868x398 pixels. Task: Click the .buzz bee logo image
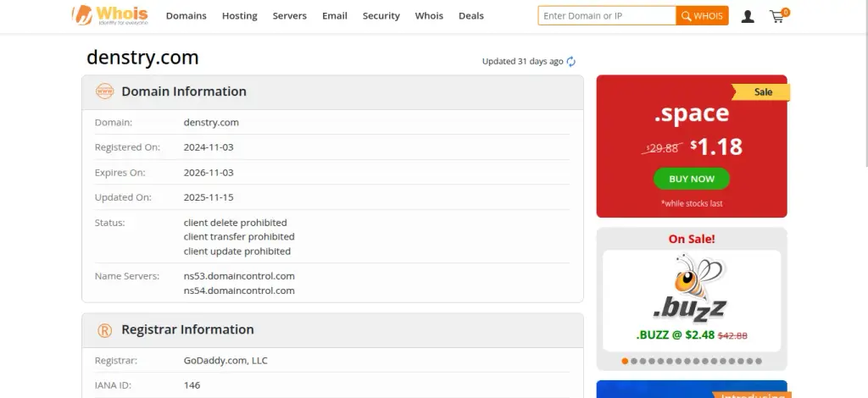coord(692,287)
